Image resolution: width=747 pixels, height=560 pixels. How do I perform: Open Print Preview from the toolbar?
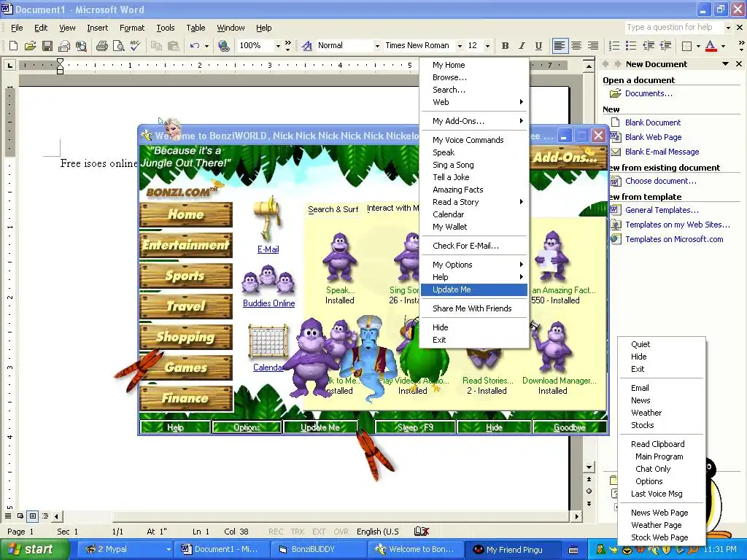pos(119,46)
